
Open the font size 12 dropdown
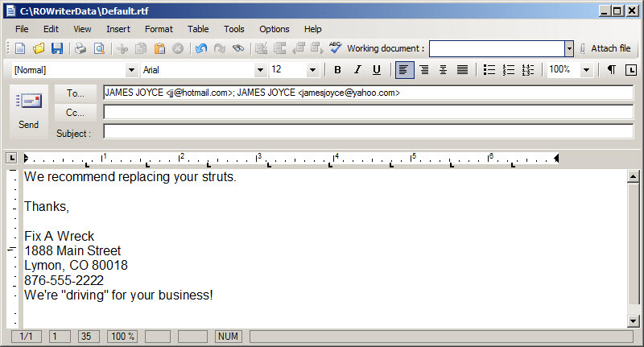point(314,70)
